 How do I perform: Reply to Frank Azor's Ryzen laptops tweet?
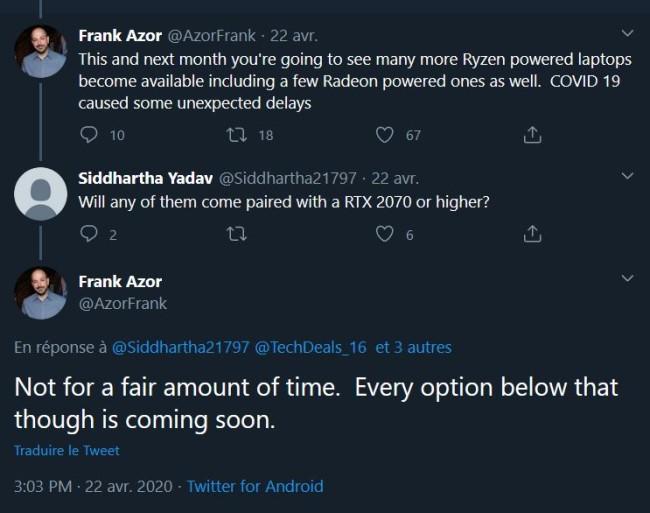[87, 135]
